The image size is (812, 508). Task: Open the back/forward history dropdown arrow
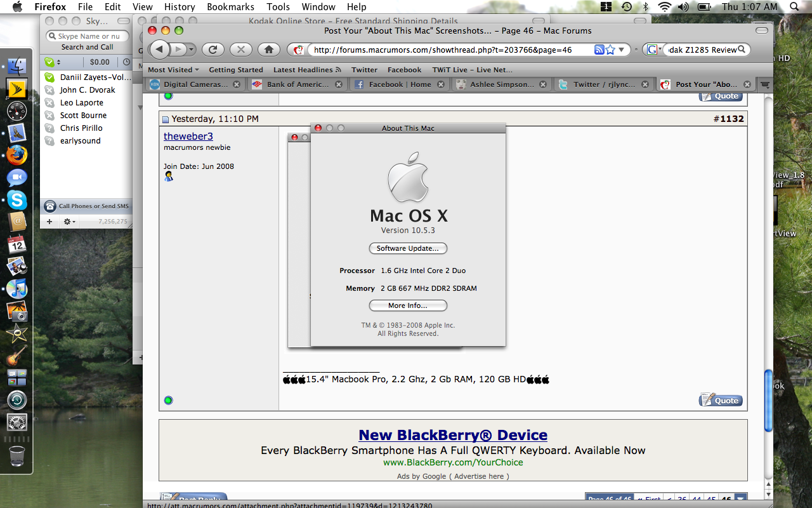pyautogui.click(x=192, y=50)
